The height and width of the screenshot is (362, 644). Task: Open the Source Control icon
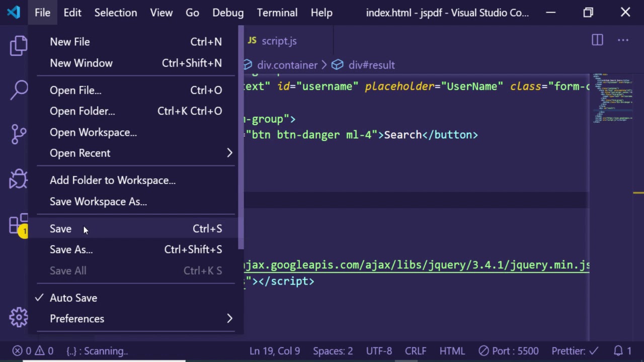tap(19, 134)
